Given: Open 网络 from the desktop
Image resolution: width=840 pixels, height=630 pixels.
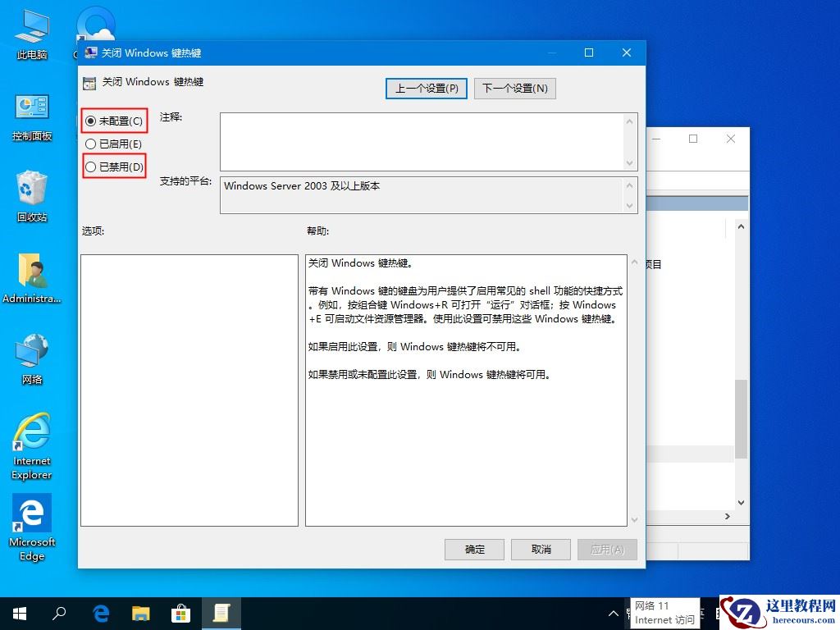Looking at the screenshot, I should pos(31,359).
